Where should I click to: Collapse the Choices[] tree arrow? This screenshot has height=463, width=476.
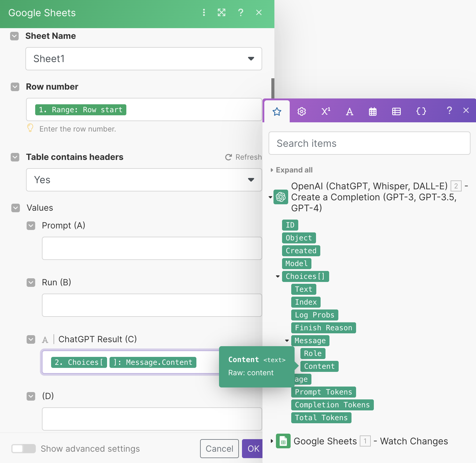click(278, 276)
